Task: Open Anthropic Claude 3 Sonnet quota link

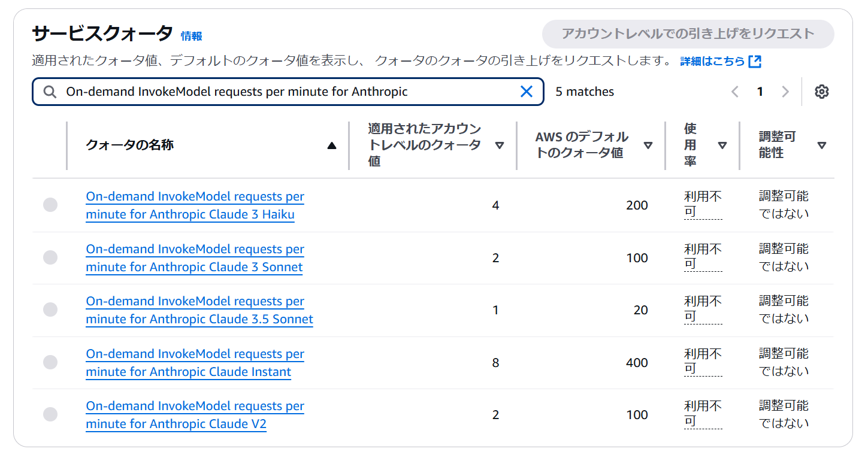Action: click(195, 258)
